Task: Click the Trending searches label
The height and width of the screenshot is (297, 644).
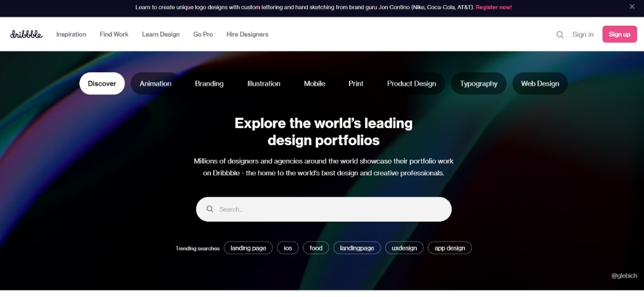Action: 198,249
